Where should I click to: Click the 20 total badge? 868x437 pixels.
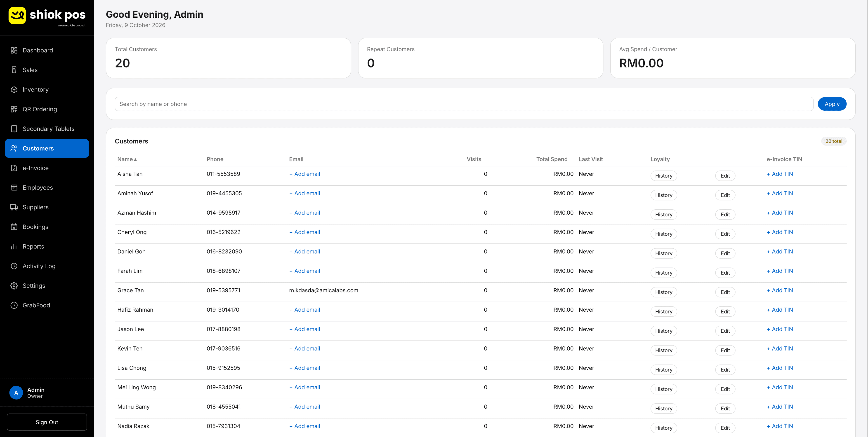pos(834,141)
